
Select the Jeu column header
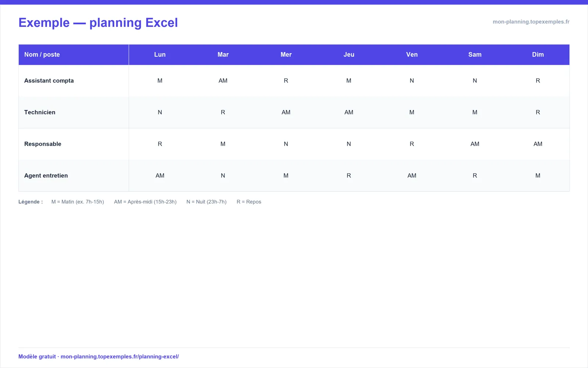click(x=349, y=54)
